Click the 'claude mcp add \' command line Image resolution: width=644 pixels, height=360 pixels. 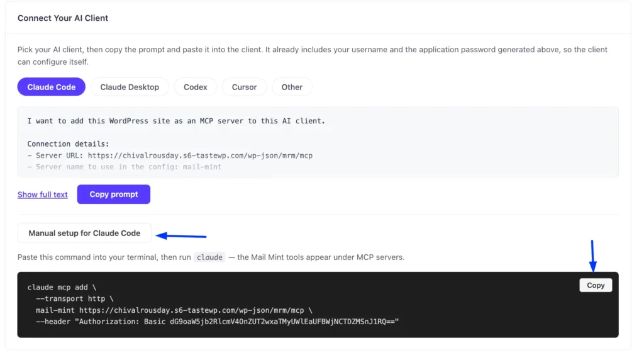pos(62,288)
